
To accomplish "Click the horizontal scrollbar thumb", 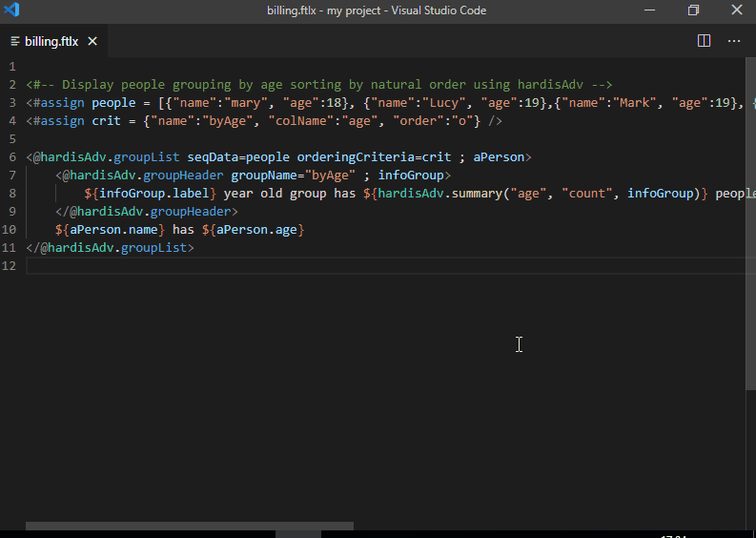I will click(x=190, y=526).
